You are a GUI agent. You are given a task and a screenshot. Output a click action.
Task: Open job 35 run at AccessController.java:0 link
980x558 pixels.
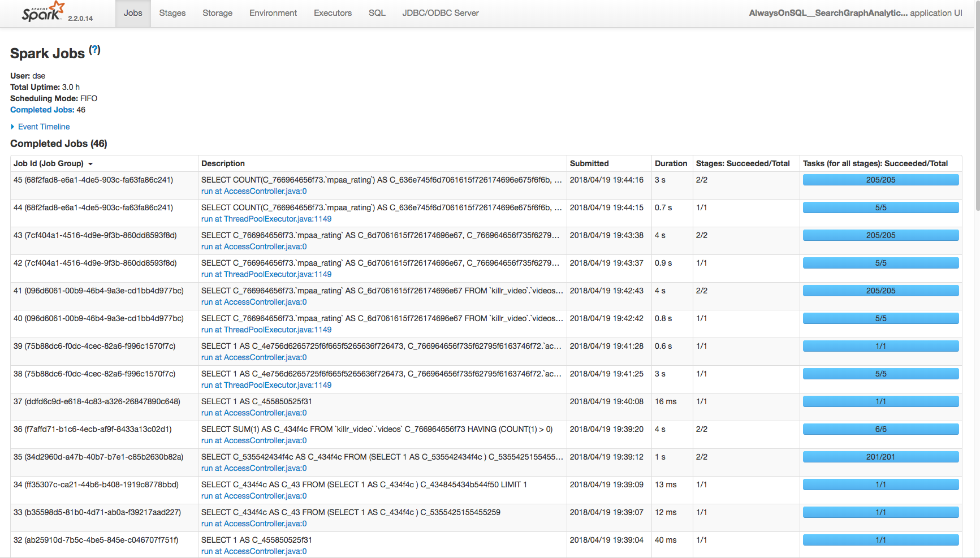[254, 468]
